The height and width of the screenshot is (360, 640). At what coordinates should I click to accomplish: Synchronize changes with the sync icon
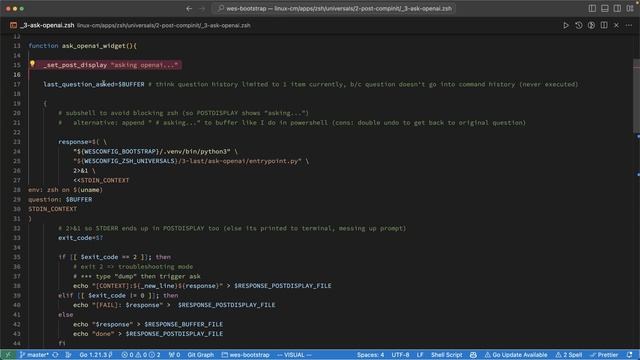tap(56, 355)
